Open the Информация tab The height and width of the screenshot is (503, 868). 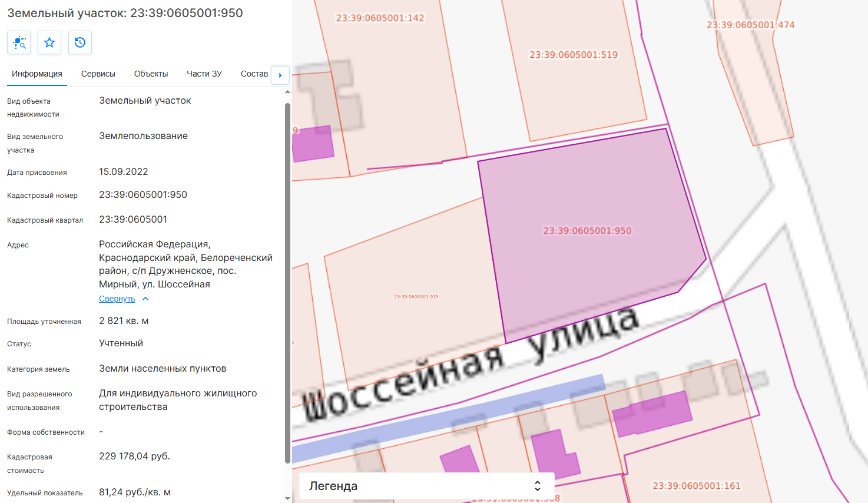[37, 74]
